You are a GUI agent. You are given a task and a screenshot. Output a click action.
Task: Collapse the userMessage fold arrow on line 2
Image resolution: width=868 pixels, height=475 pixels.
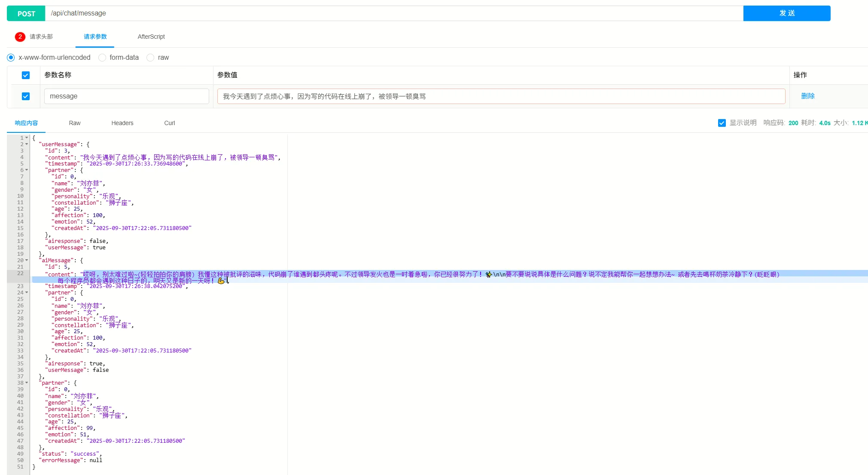tap(27, 144)
